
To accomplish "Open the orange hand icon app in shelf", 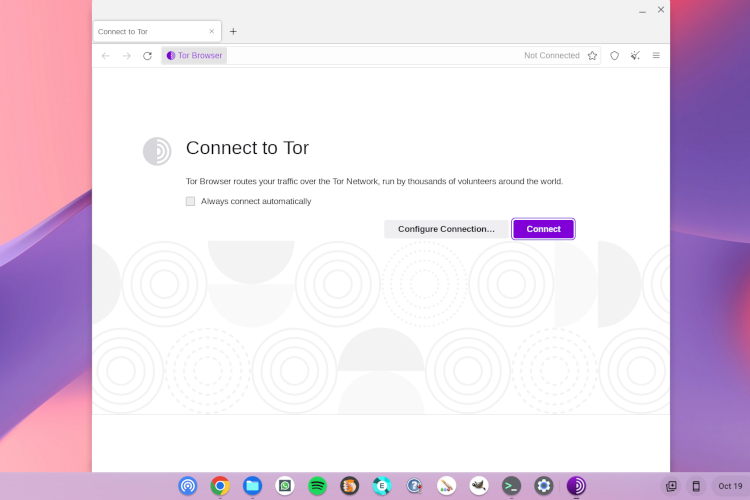I will (350, 486).
